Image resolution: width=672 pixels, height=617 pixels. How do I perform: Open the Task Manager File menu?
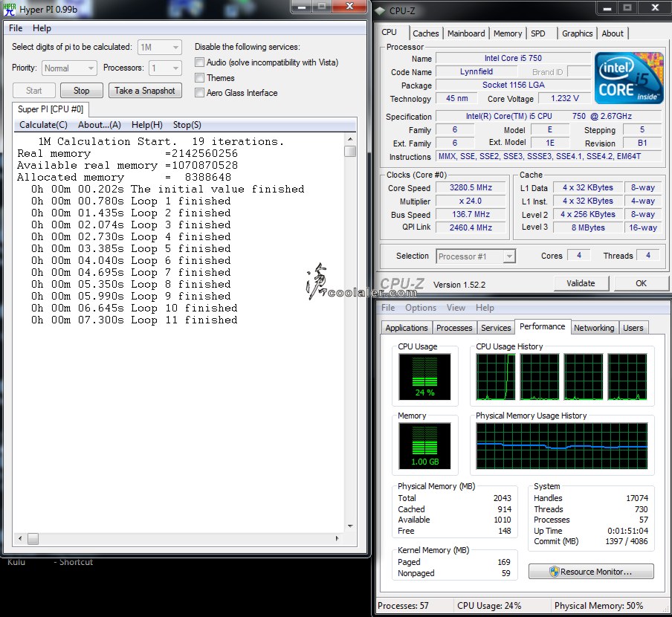tap(388, 308)
